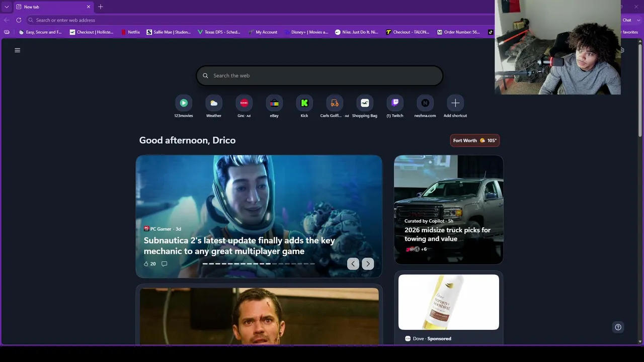Go back with the back arrow
Image resolution: width=644 pixels, height=362 pixels.
[x=7, y=20]
